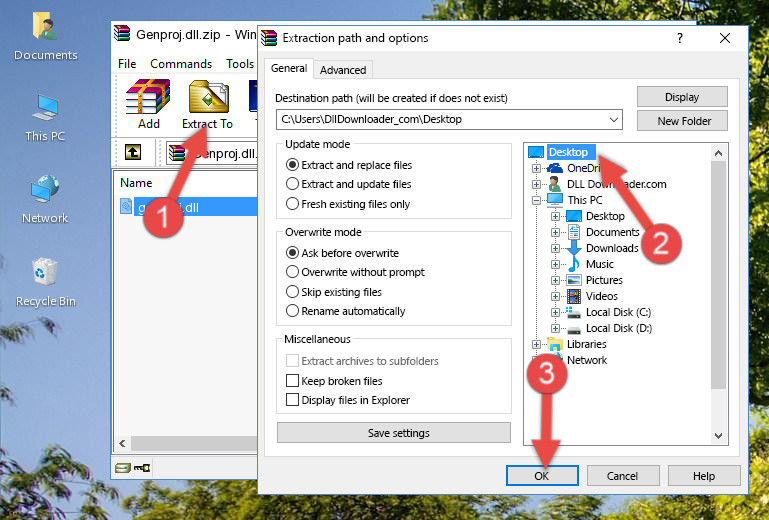769x520 pixels.
Task: Select the Pictures folder in tree
Action: tap(604, 280)
